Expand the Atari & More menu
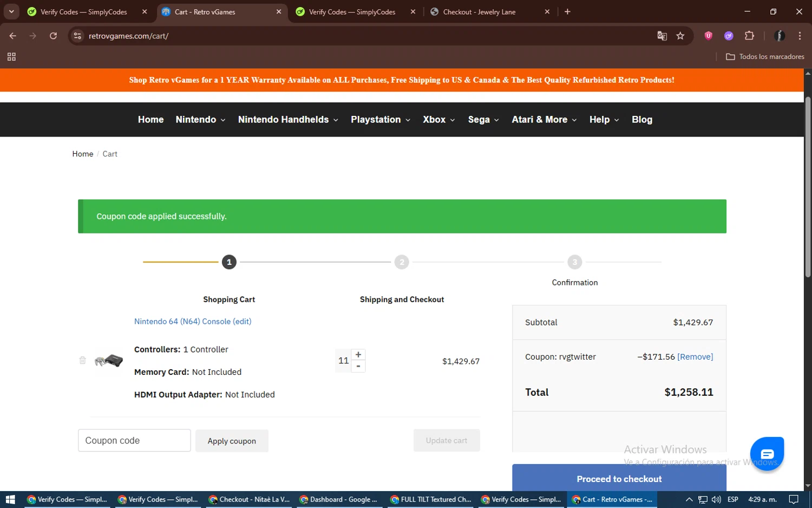Screen dimensions: 812x508 (x=544, y=119)
